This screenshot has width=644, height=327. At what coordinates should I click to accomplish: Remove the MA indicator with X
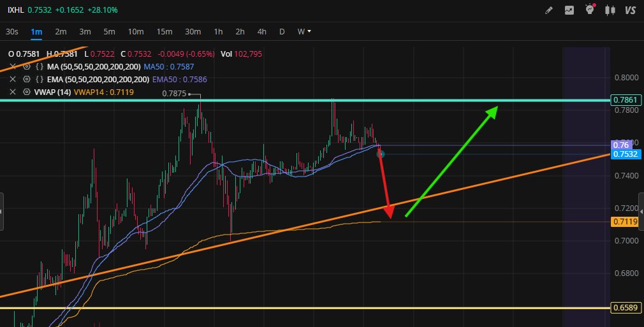(x=13, y=66)
